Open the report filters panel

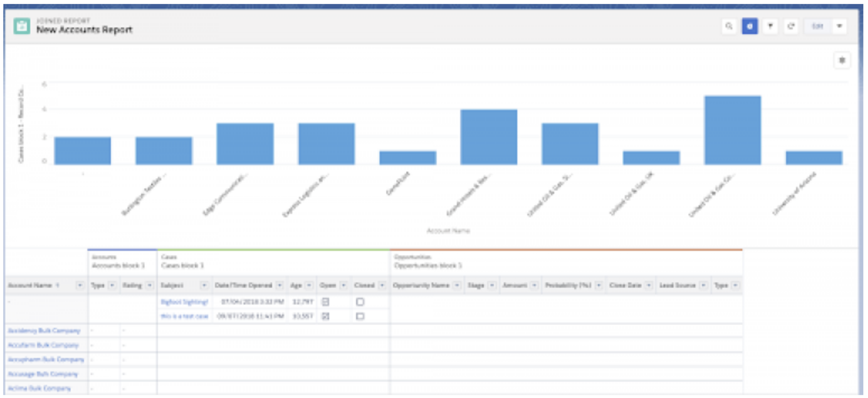(x=771, y=26)
